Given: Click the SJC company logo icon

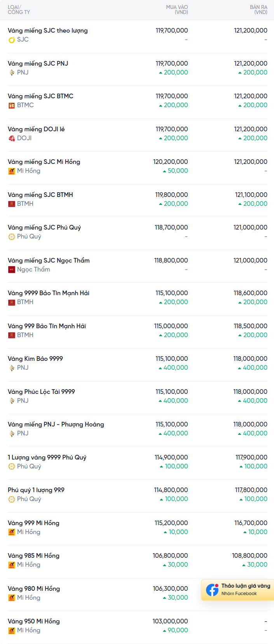Looking at the screenshot, I should point(12,40).
